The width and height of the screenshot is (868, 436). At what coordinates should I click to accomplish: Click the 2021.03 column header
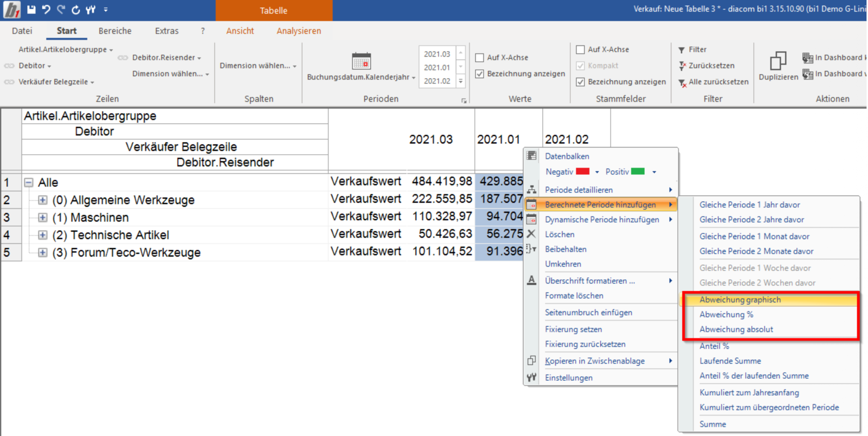pyautogui.click(x=431, y=140)
